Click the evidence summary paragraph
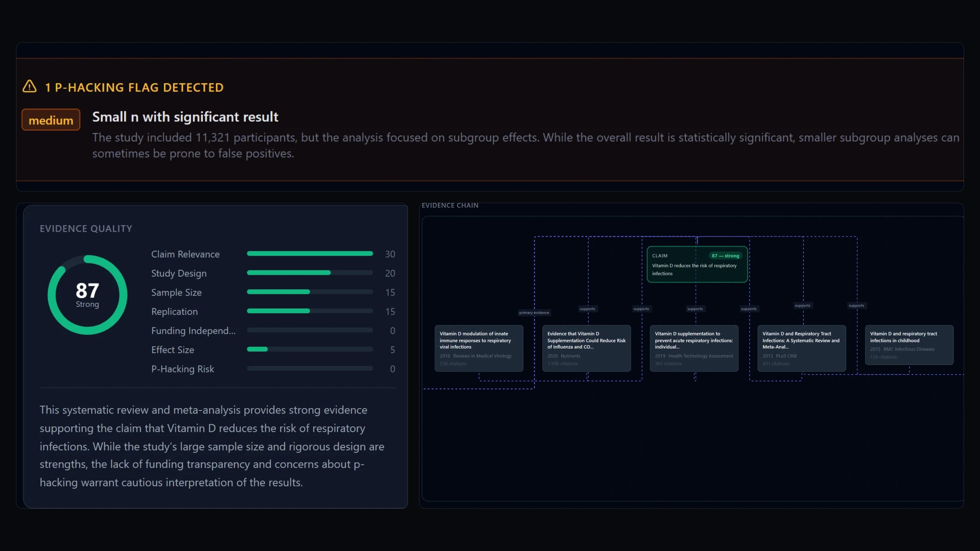This screenshot has height=551, width=980. (212, 446)
